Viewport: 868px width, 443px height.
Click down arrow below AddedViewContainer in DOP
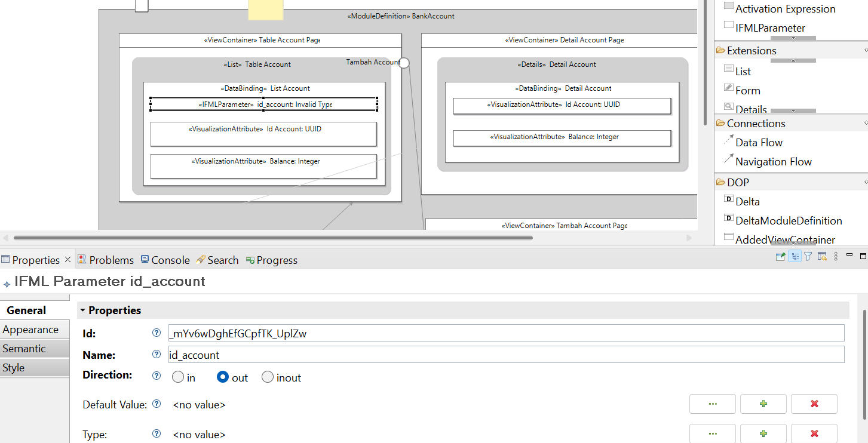(x=793, y=243)
